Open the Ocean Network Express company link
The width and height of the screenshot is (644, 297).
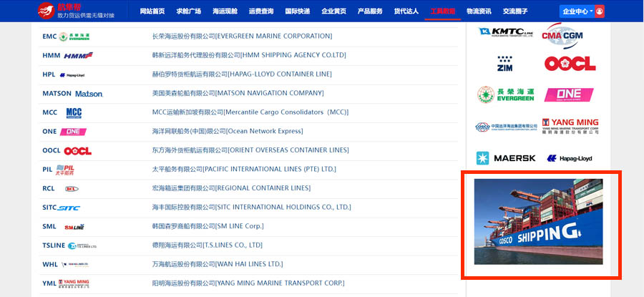[228, 132]
